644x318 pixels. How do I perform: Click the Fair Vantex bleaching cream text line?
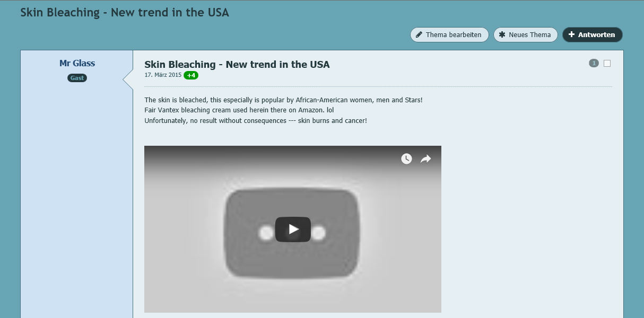coord(239,110)
